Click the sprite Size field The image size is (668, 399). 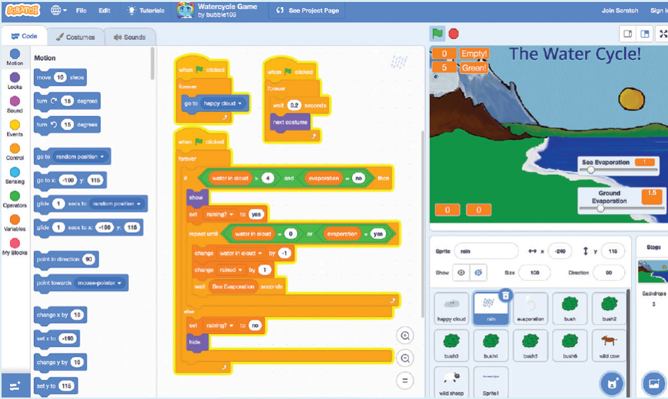coord(535,273)
